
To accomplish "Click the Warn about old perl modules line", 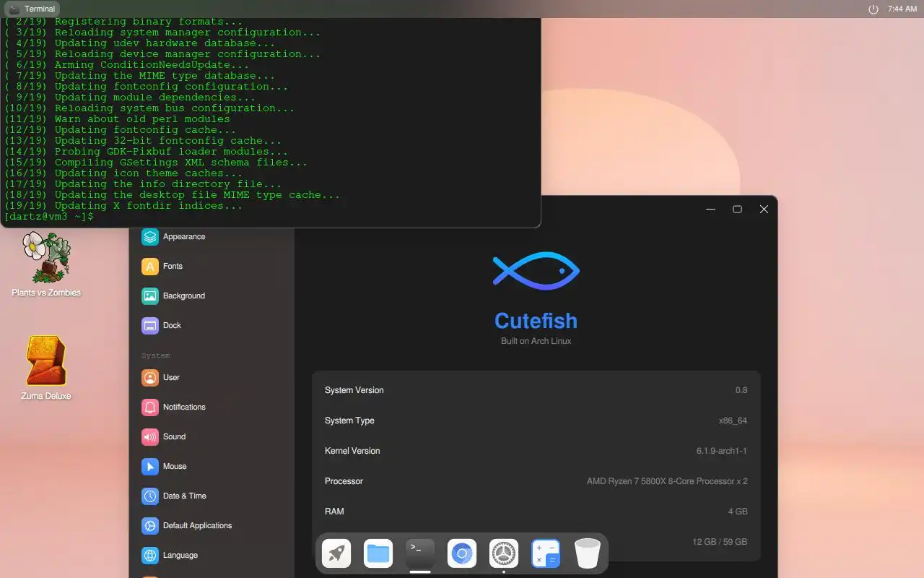I will [x=117, y=119].
